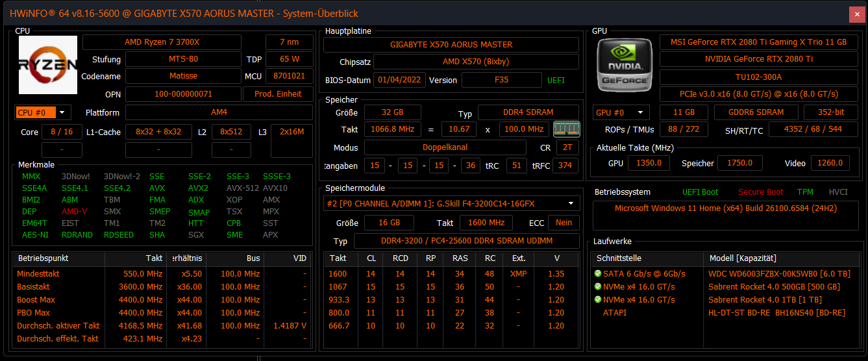Click the memory clock 1066.8 MHz field

point(392,129)
